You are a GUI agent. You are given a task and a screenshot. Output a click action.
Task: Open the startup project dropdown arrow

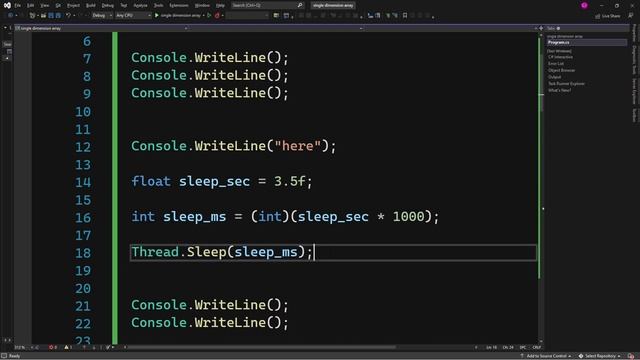203,16
